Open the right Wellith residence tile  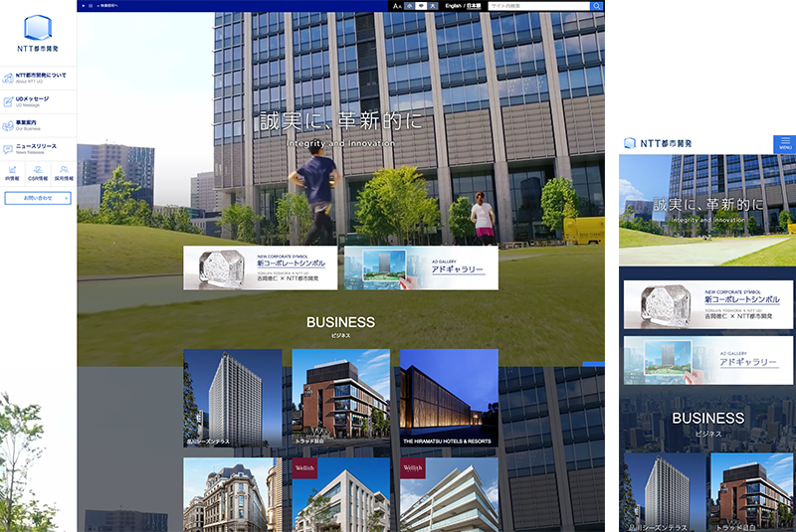coord(450,494)
